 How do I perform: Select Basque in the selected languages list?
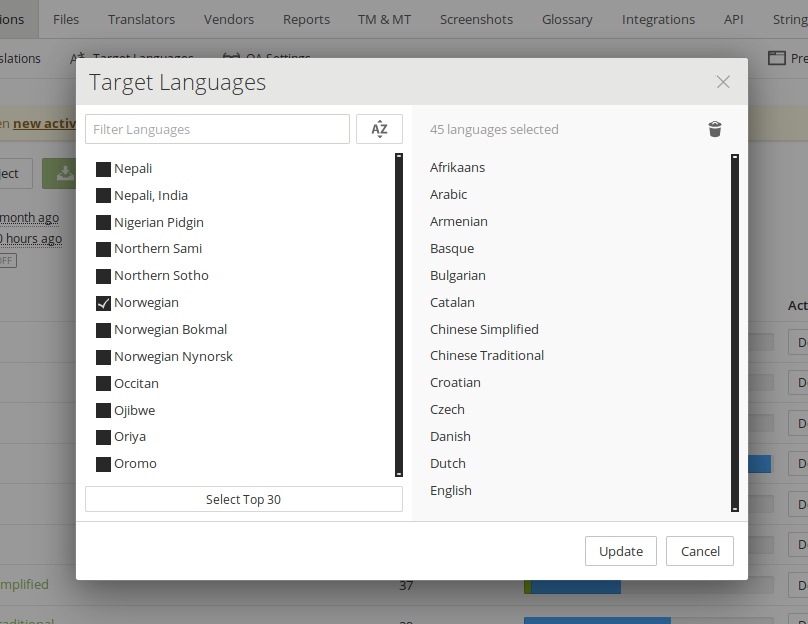point(452,248)
